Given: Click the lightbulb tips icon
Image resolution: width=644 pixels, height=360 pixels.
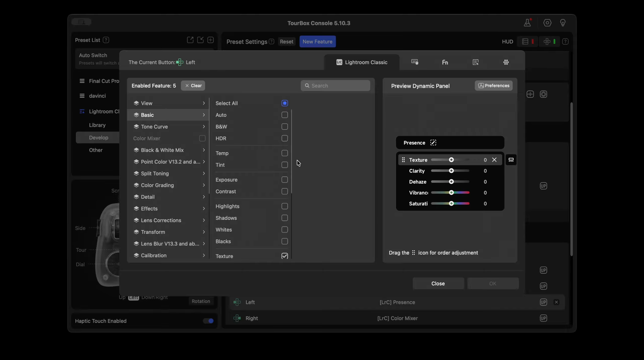Looking at the screenshot, I should click(x=563, y=23).
